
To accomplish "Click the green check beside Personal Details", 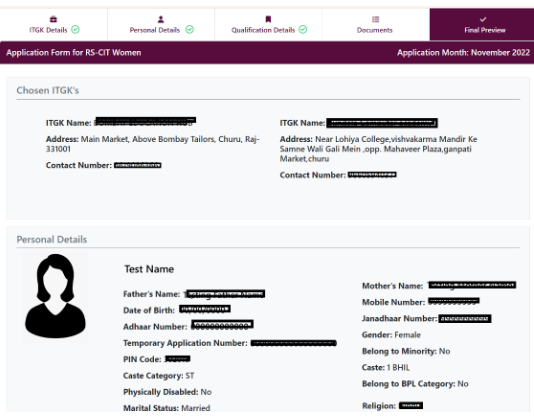I will pyautogui.click(x=189, y=30).
